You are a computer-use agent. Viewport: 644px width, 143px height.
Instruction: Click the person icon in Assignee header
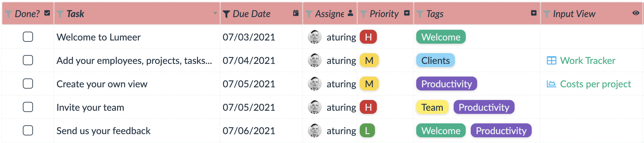(350, 13)
